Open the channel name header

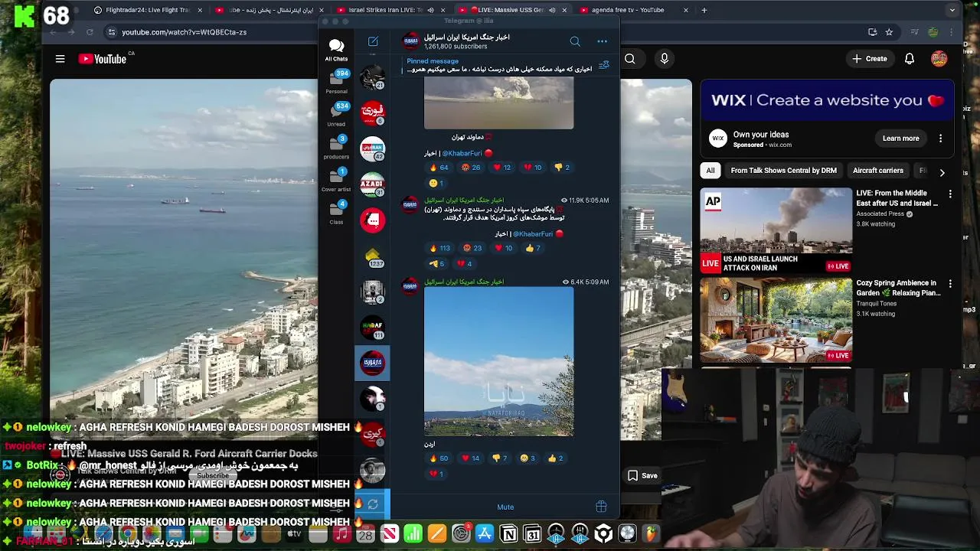pyautogui.click(x=467, y=37)
